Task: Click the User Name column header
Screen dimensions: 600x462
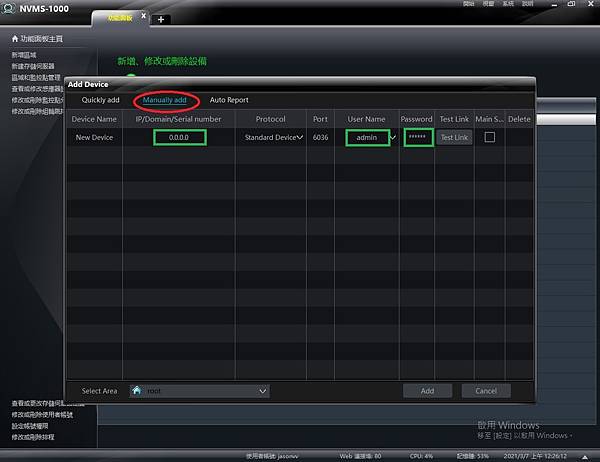Action: (367, 119)
